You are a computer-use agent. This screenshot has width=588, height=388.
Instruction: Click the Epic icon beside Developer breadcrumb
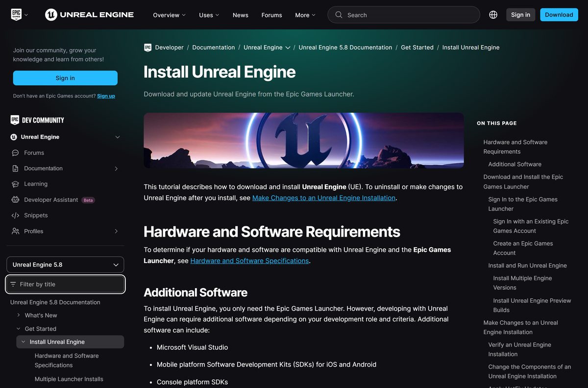[x=147, y=48]
